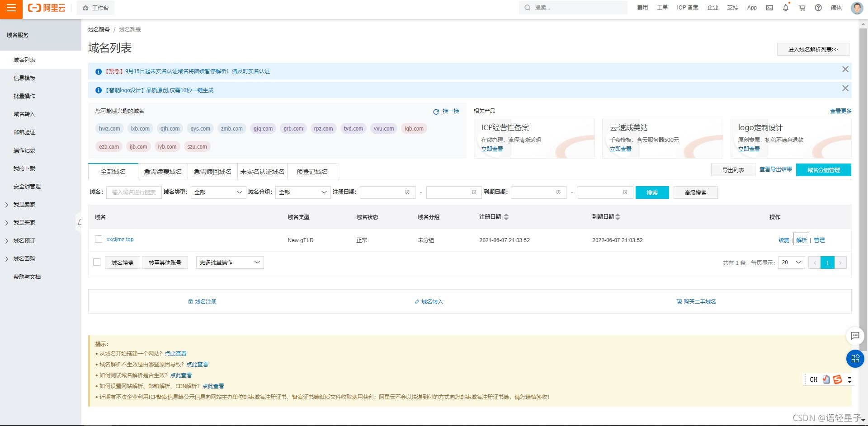Open the per-page count dropdown showing 20
Image resolution: width=868 pixels, height=426 pixels.
click(x=791, y=262)
